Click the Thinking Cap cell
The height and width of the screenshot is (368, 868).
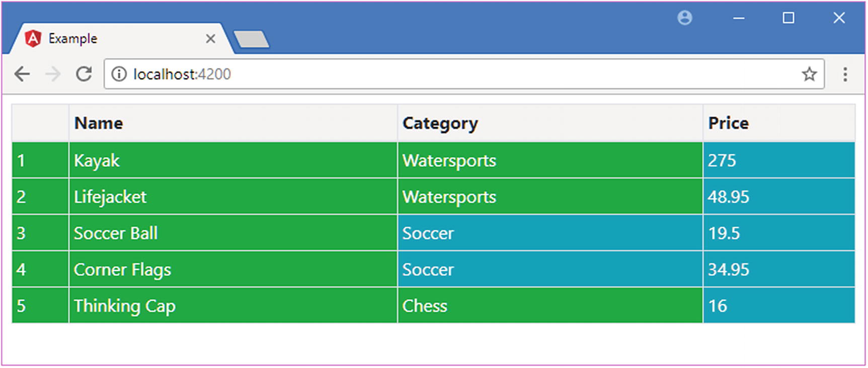(x=124, y=306)
